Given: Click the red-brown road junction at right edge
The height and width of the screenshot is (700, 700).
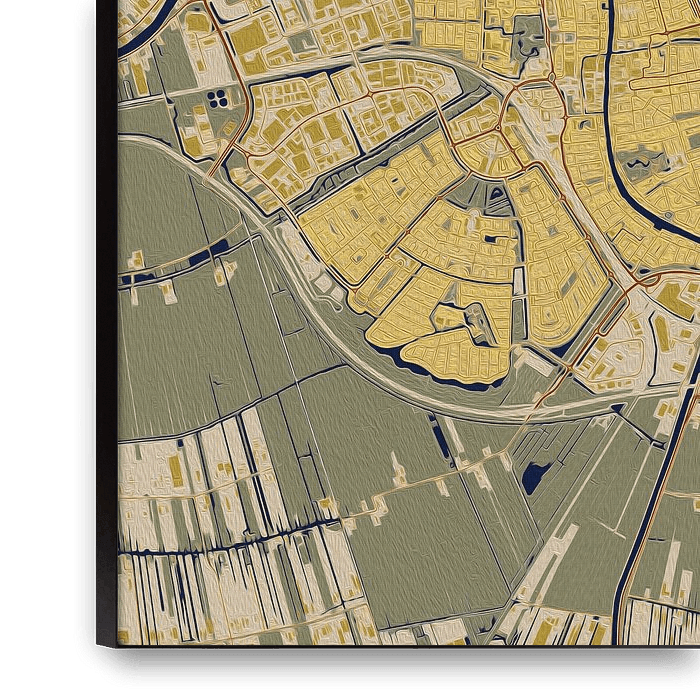Looking at the screenshot, I should tap(637, 285).
